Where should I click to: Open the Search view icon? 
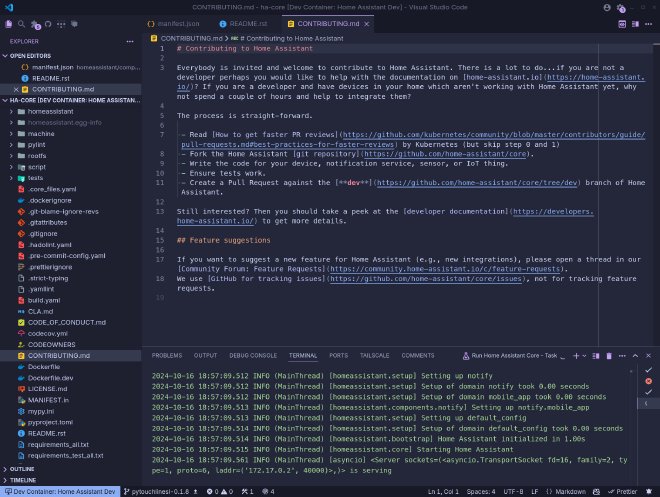[x=21, y=24]
